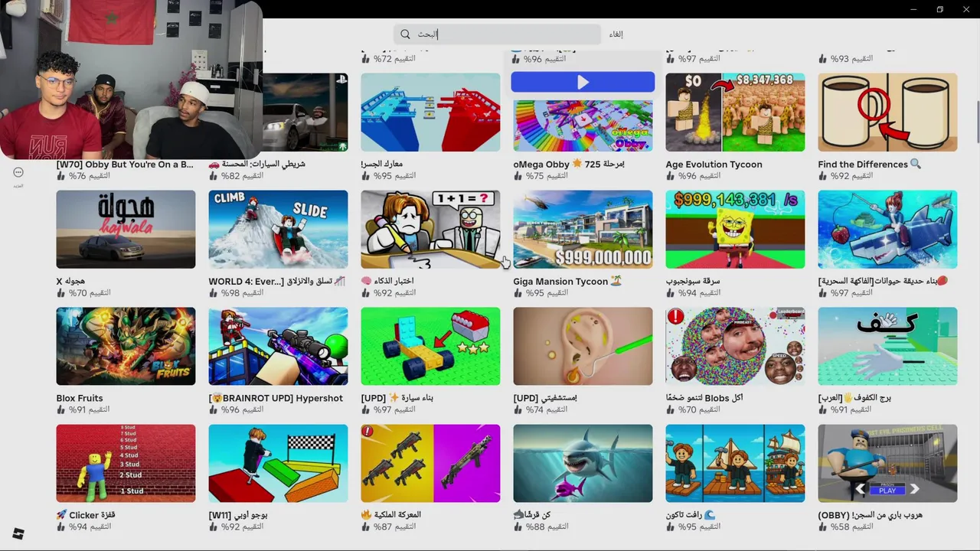Viewport: 980px width, 551px height.
Task: Open the Barry prison escape thumbnail
Action: [x=887, y=464]
